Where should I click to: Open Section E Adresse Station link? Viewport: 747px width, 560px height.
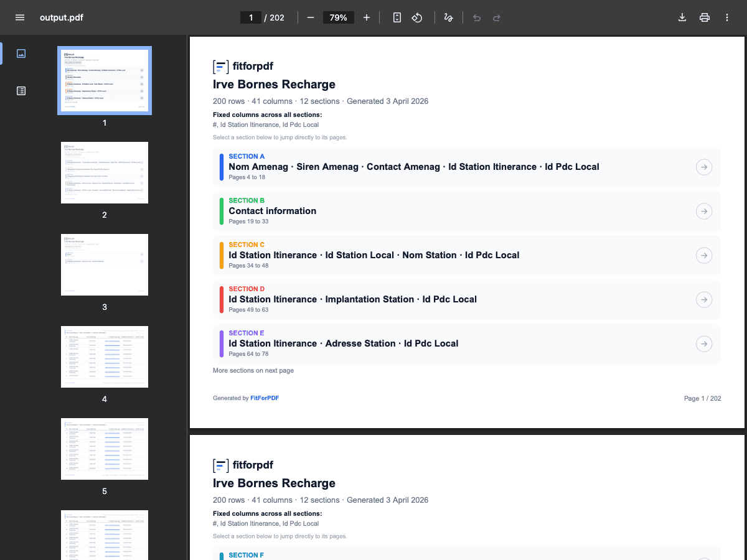point(343,343)
